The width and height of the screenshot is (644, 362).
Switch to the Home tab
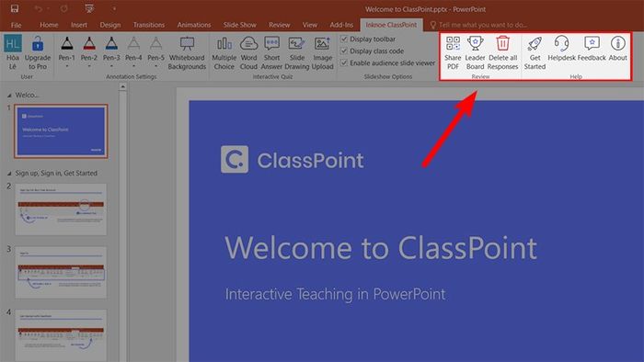(x=49, y=25)
